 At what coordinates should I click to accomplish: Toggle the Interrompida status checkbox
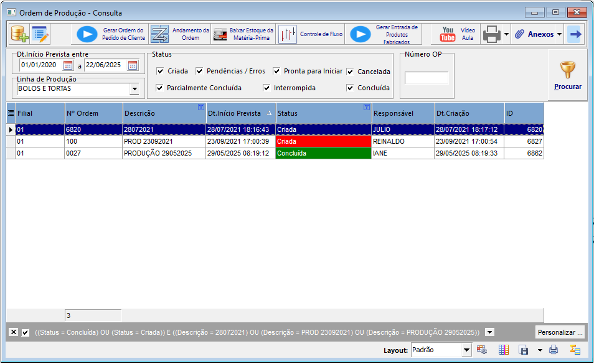[266, 88]
